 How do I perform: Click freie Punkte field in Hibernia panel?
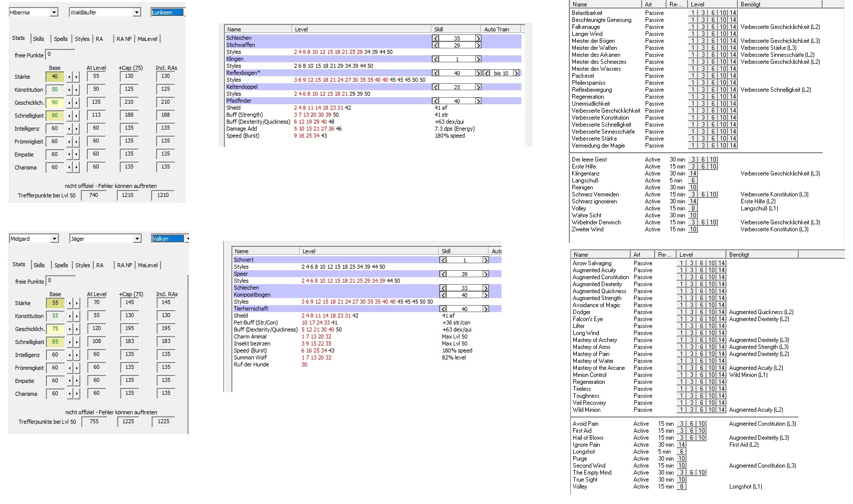tap(60, 54)
